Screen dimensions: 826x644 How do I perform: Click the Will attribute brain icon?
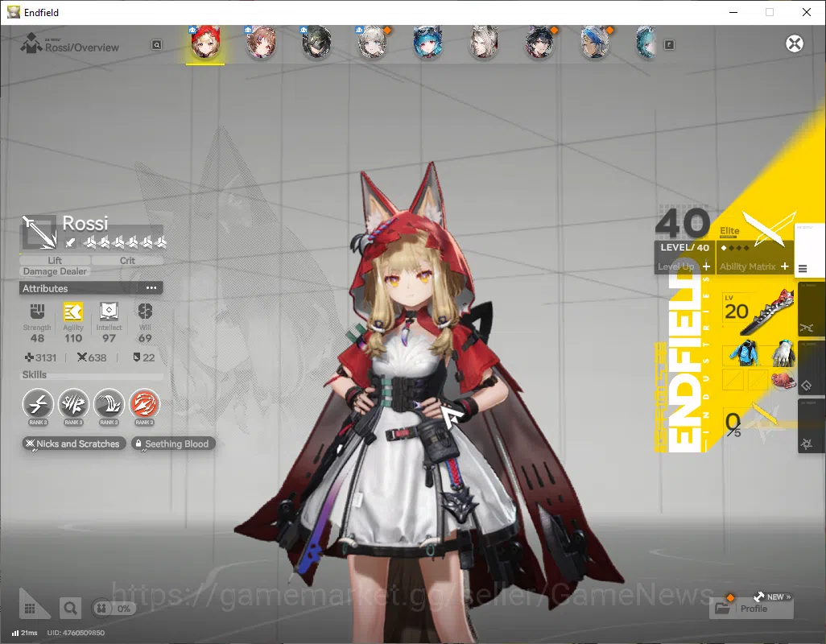point(145,312)
